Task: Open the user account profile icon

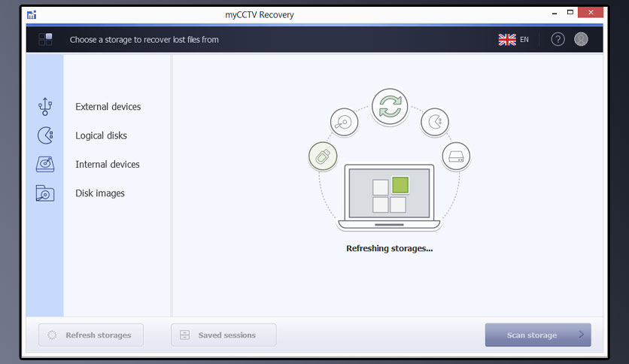Action: 581,39
